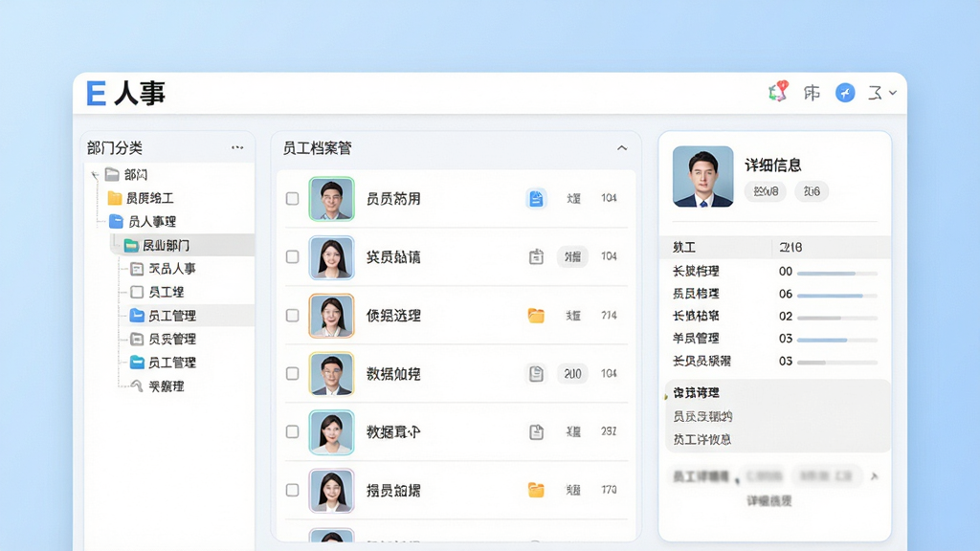
Task: Click the progress bar with value 06
Action: pyautogui.click(x=837, y=296)
